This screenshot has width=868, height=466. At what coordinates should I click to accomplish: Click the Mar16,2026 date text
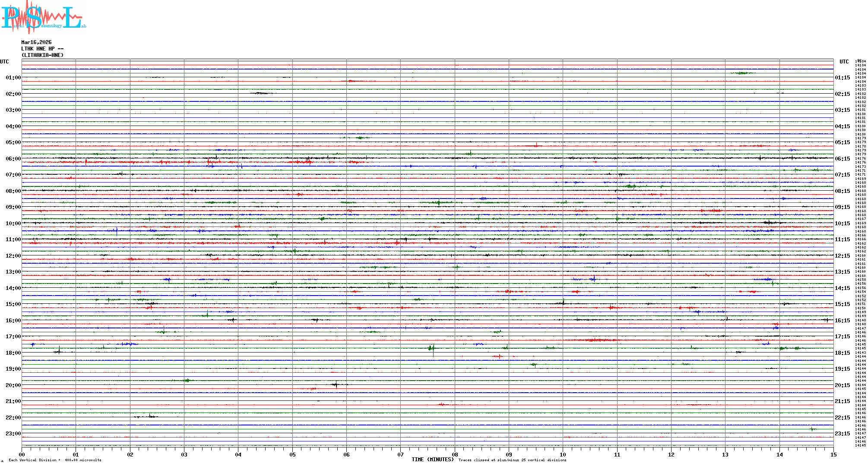point(36,42)
